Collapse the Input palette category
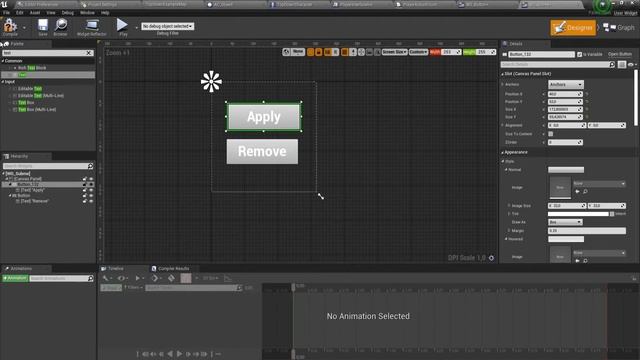The width and height of the screenshot is (640, 360). (x=3, y=82)
